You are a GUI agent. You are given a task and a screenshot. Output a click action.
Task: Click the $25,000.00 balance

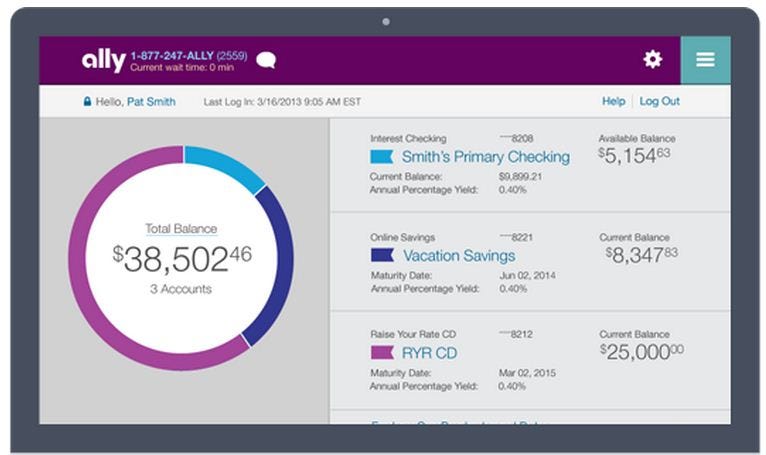(641, 352)
